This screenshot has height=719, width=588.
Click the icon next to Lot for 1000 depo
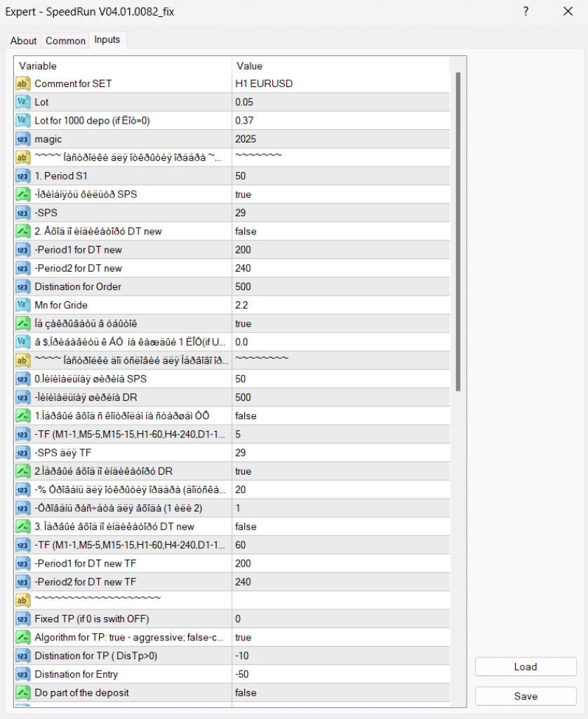pyautogui.click(x=22, y=121)
